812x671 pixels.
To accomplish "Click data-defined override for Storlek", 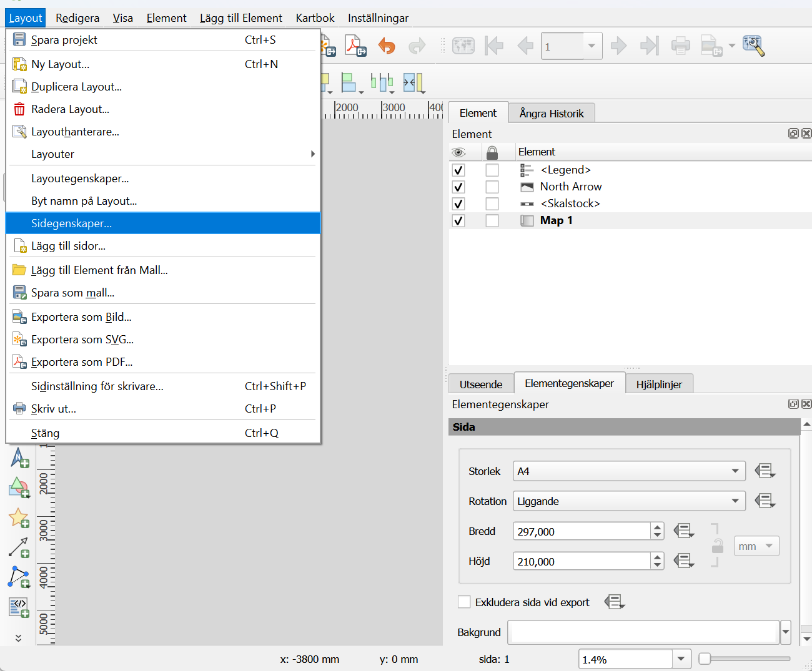I will pyautogui.click(x=765, y=471).
